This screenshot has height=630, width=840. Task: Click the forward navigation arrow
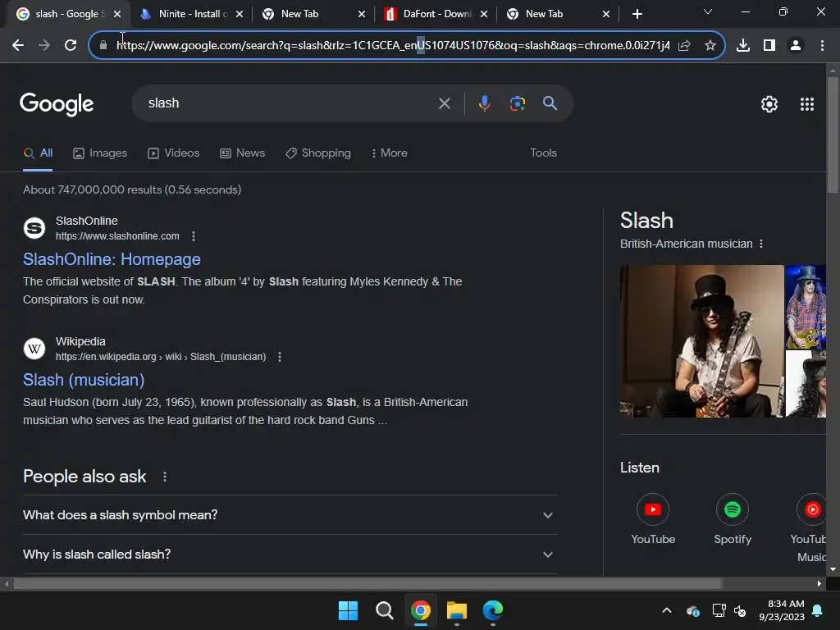coord(44,46)
